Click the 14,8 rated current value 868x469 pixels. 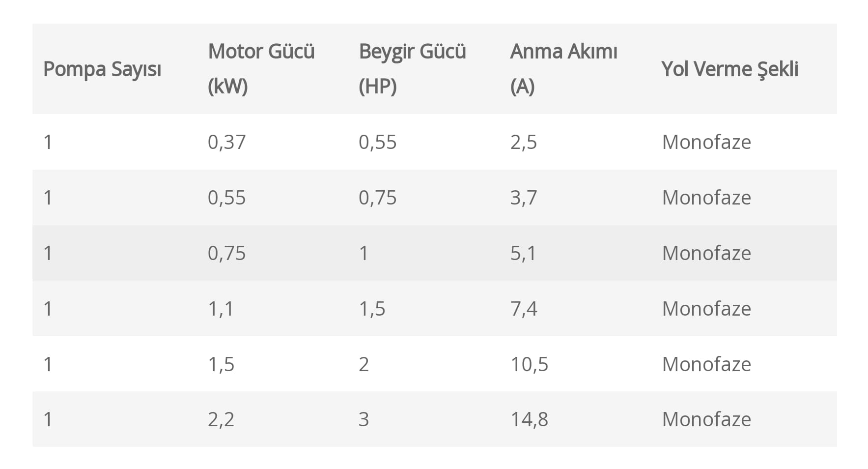click(x=529, y=419)
